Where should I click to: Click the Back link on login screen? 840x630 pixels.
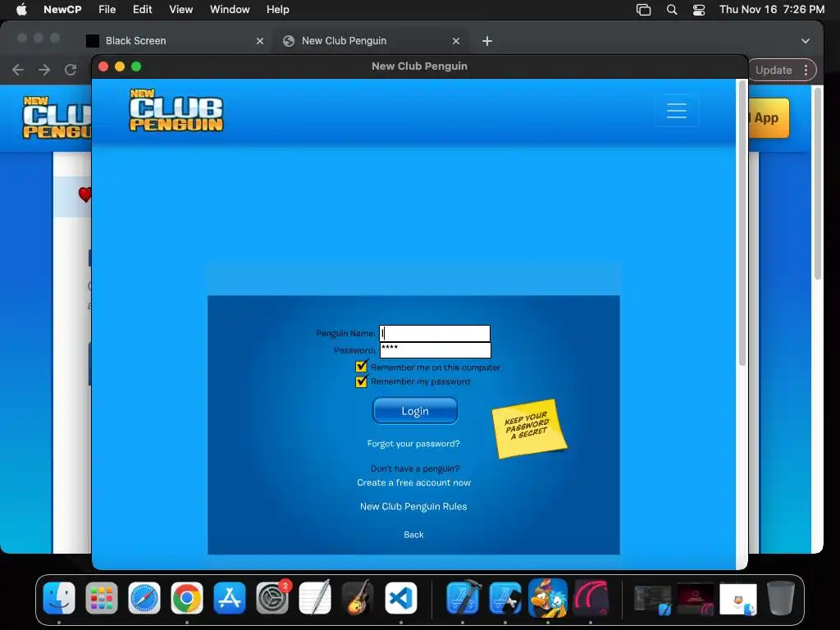(x=413, y=535)
